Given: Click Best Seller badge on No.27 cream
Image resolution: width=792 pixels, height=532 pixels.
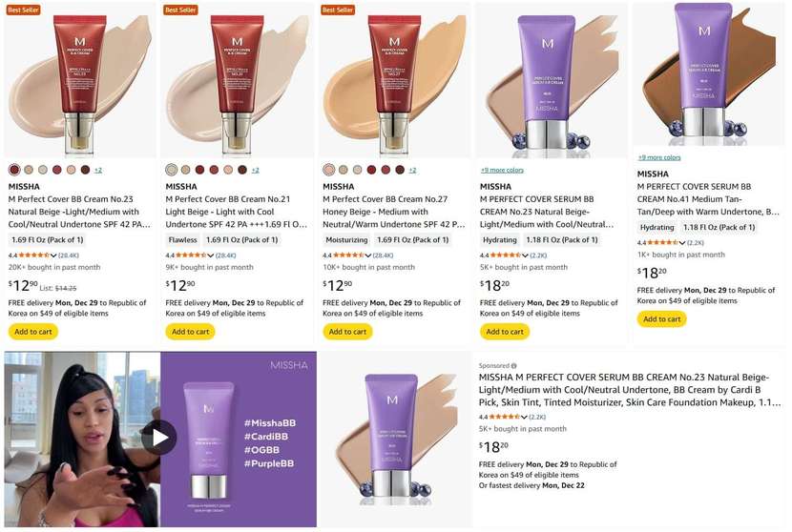Looking at the screenshot, I should click(338, 10).
